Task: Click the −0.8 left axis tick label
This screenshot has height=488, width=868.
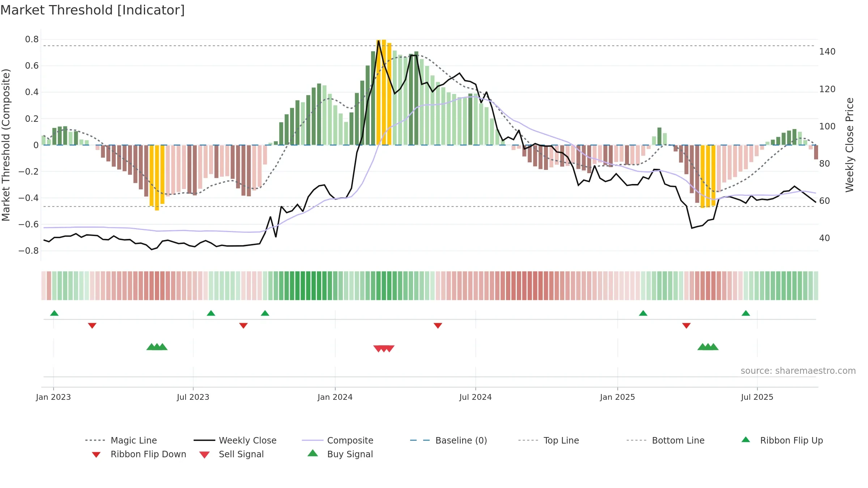Action: click(x=29, y=251)
